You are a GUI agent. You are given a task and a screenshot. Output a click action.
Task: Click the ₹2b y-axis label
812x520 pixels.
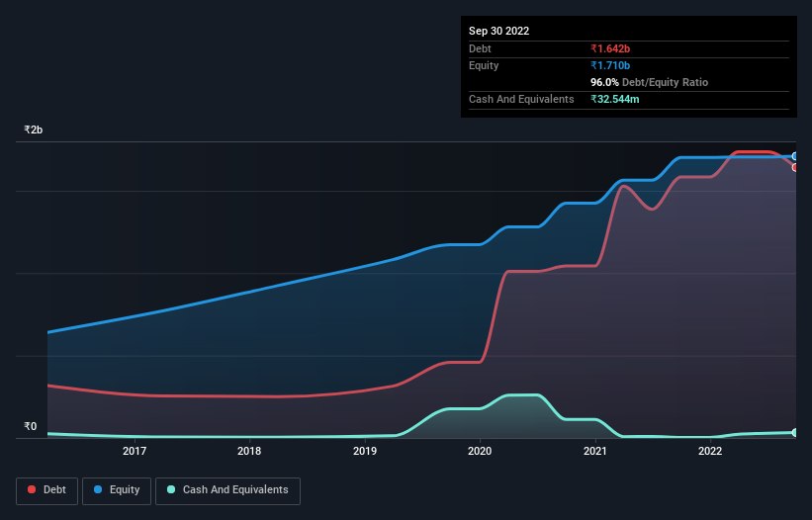[x=34, y=130]
